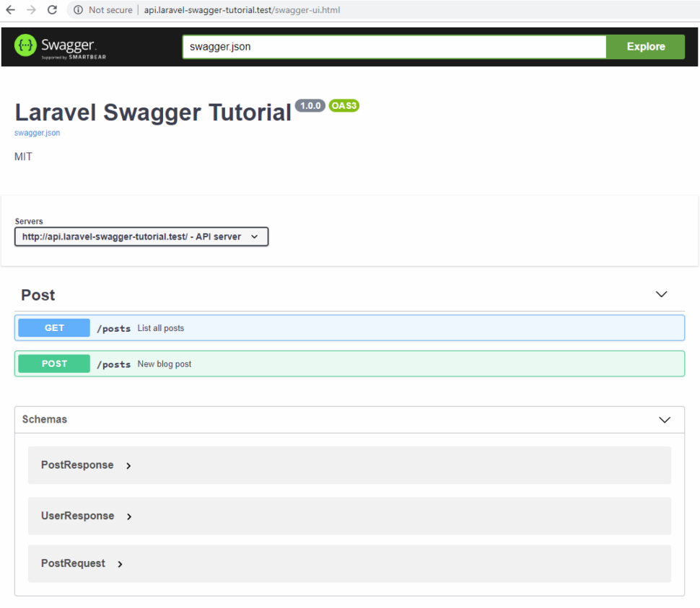This screenshot has height=608, width=700.
Task: Click the Post tag heading
Action: (38, 295)
